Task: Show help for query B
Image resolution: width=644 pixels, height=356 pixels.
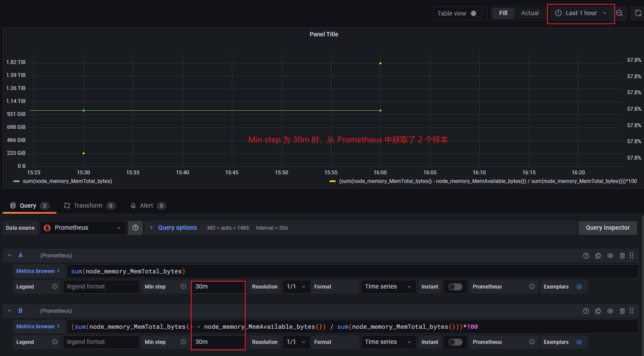Action: pos(586,311)
